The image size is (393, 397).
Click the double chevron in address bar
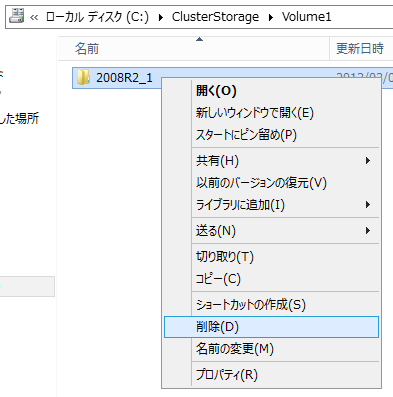click(34, 17)
